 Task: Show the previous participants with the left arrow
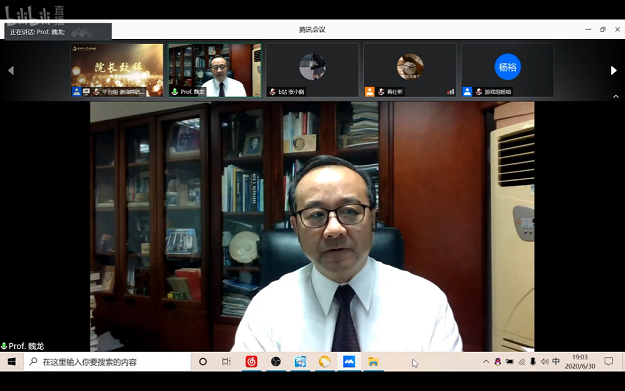pos(11,71)
